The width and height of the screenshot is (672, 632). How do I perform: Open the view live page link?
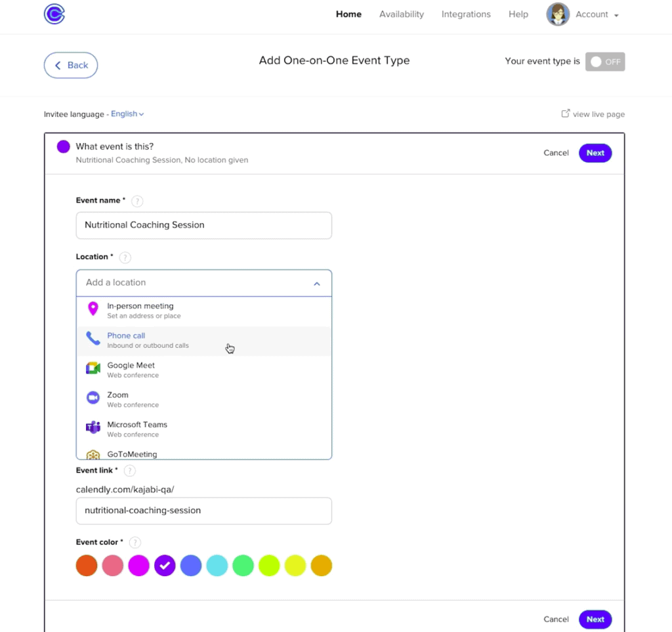coord(593,114)
